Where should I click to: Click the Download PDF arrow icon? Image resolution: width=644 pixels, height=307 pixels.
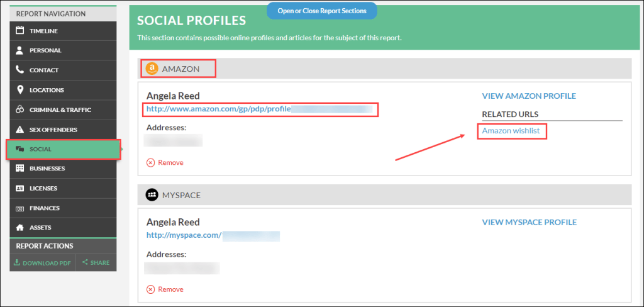[x=17, y=262]
